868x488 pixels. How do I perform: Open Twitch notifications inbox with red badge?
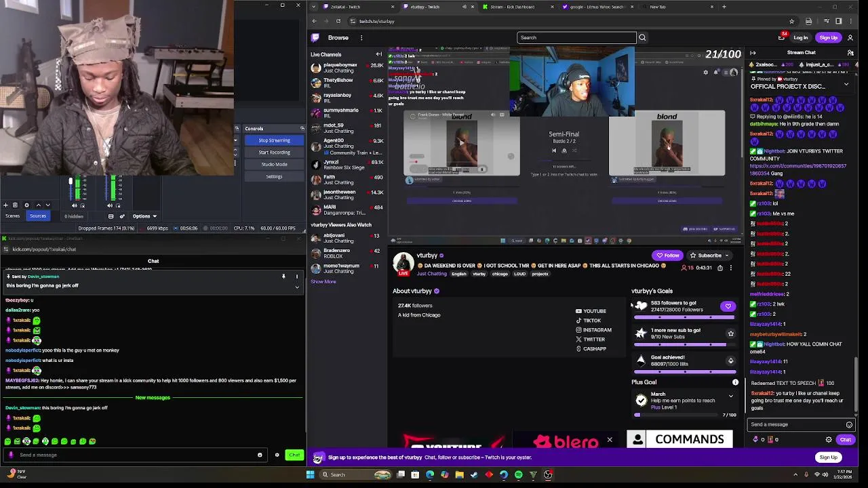point(781,37)
